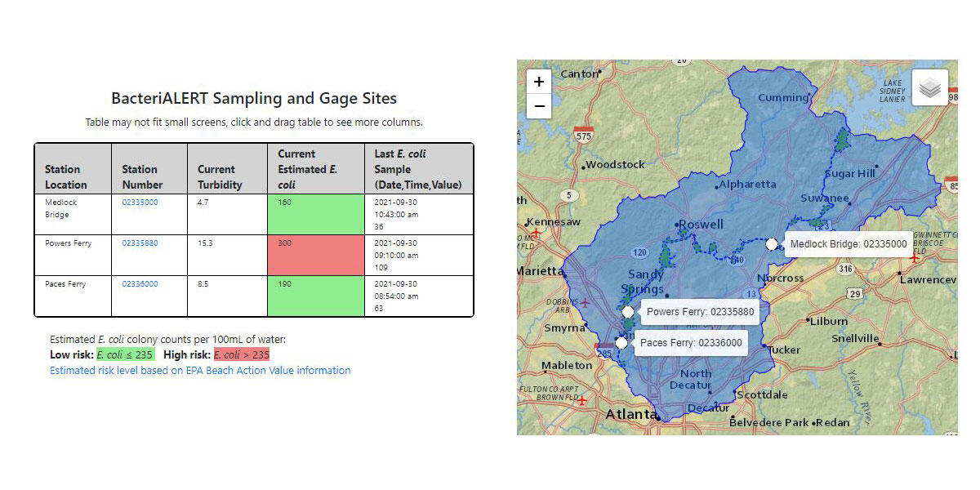Click the Station Number column header
Viewport: 980px width, 490px height.
149,169
